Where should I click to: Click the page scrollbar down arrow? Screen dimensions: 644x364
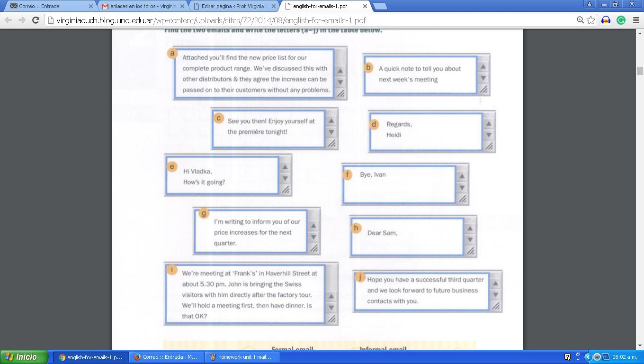[x=640, y=346]
